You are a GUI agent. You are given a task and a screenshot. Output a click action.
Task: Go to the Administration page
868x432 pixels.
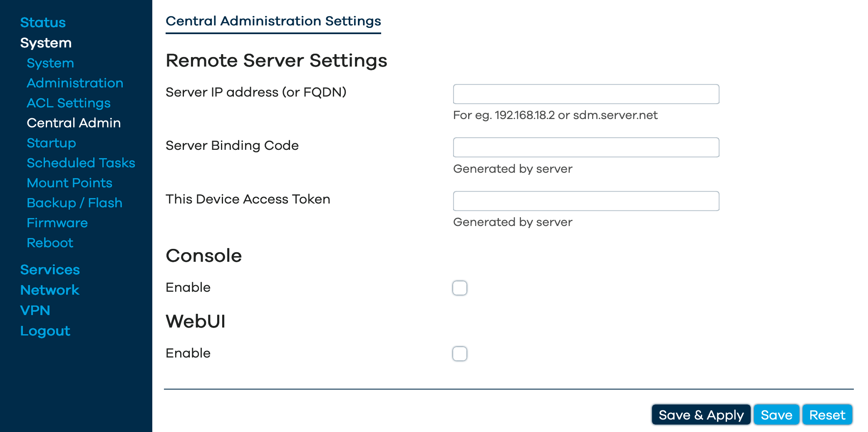click(x=75, y=83)
